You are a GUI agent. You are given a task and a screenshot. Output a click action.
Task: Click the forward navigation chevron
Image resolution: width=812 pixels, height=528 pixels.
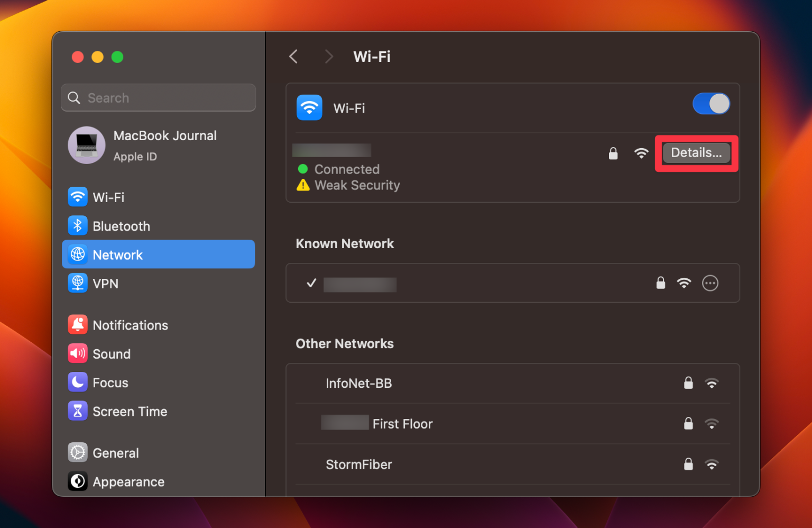point(329,56)
